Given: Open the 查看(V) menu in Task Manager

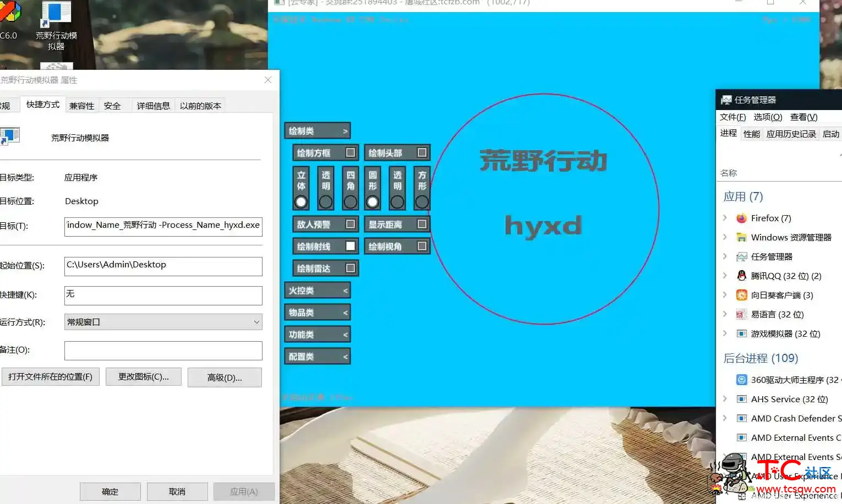Looking at the screenshot, I should pos(803,117).
